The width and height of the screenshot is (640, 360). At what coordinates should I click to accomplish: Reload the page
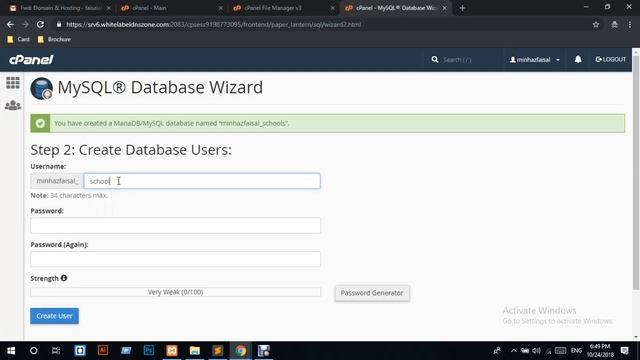40,24
